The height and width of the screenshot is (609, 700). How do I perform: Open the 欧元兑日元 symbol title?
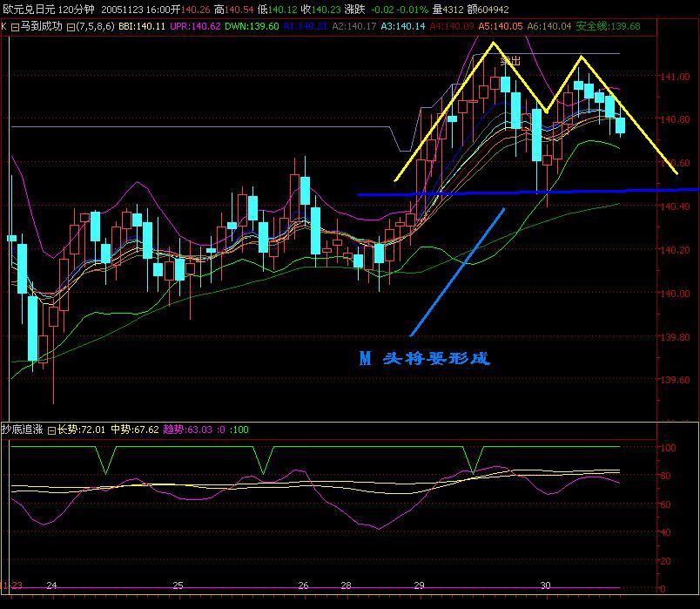[28, 8]
